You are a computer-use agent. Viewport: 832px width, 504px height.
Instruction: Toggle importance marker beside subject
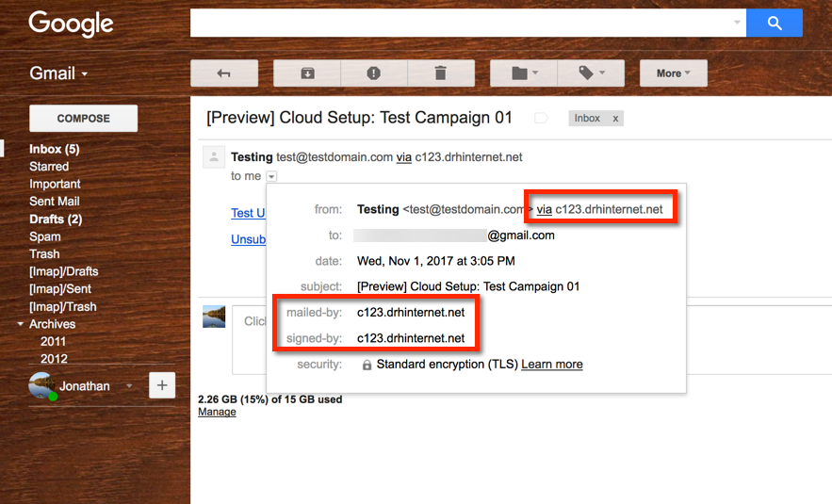pos(541,118)
